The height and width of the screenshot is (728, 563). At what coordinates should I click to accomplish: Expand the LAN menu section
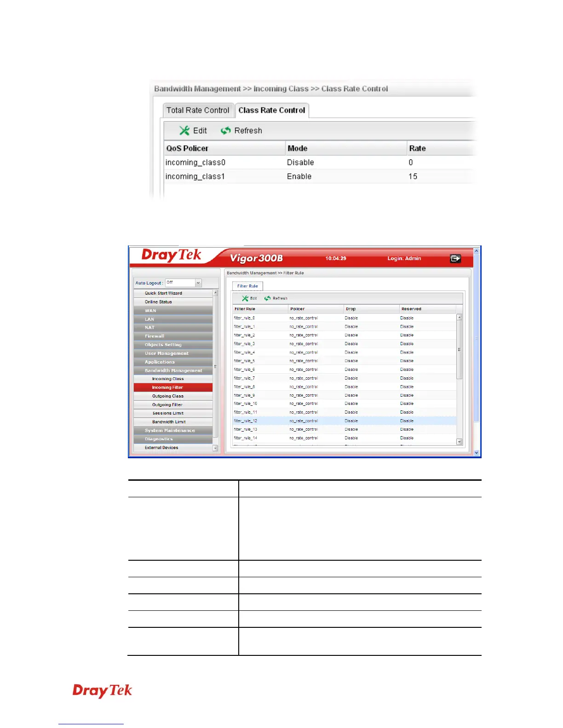173,319
